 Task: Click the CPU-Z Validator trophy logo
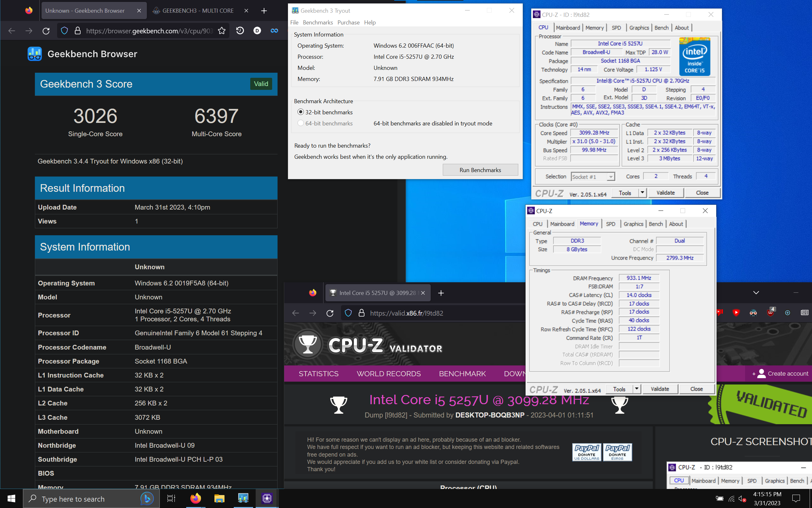click(308, 344)
